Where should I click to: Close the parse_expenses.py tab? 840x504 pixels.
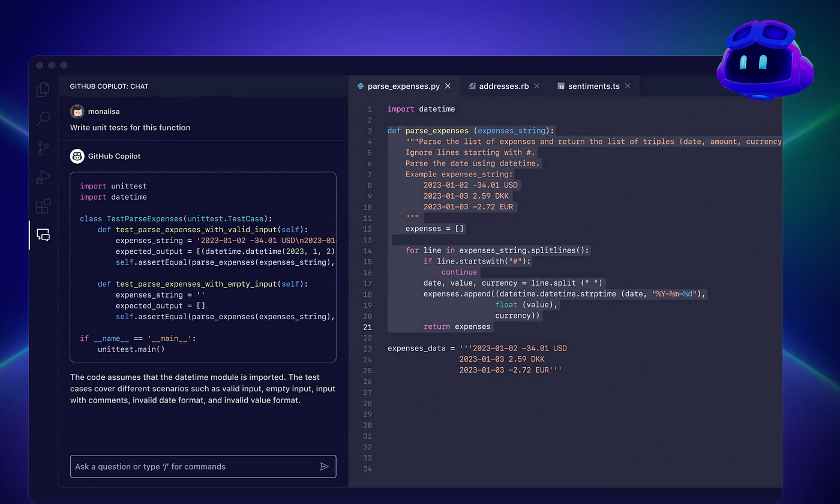pyautogui.click(x=448, y=86)
